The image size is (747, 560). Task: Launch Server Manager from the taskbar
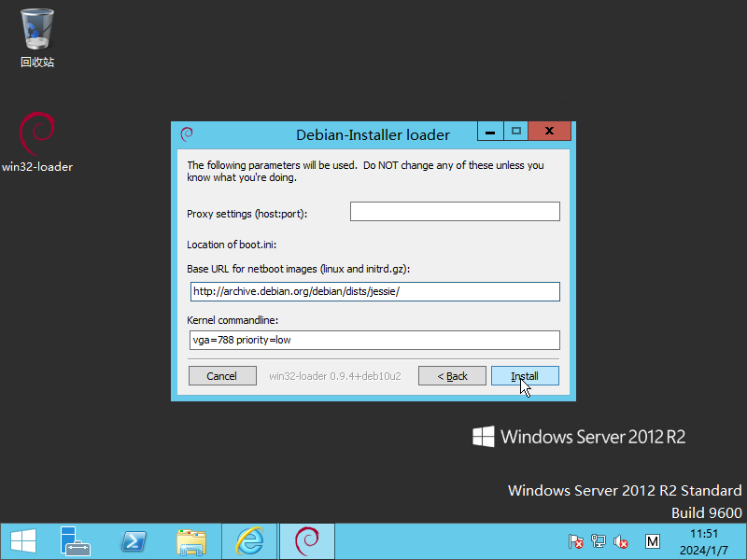coord(75,541)
